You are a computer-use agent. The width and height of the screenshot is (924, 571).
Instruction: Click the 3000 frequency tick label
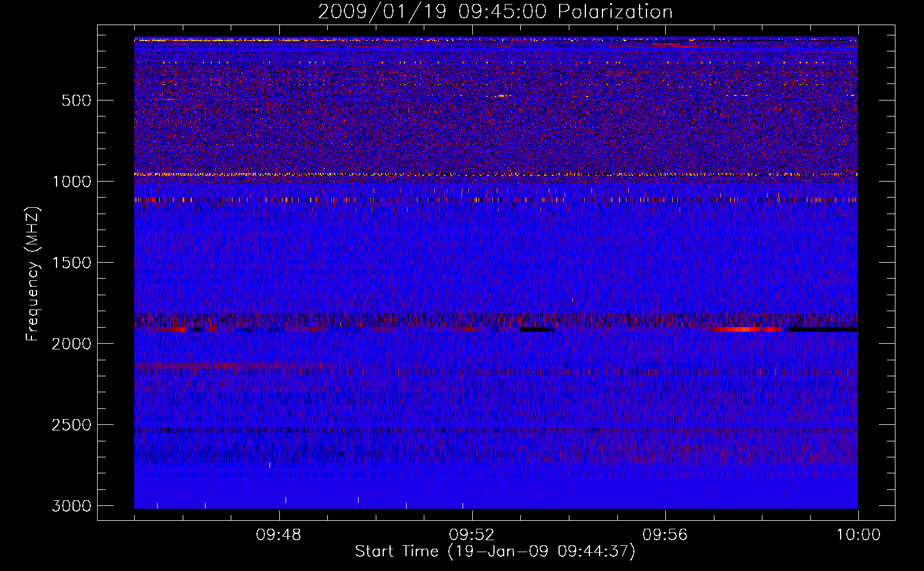click(71, 506)
